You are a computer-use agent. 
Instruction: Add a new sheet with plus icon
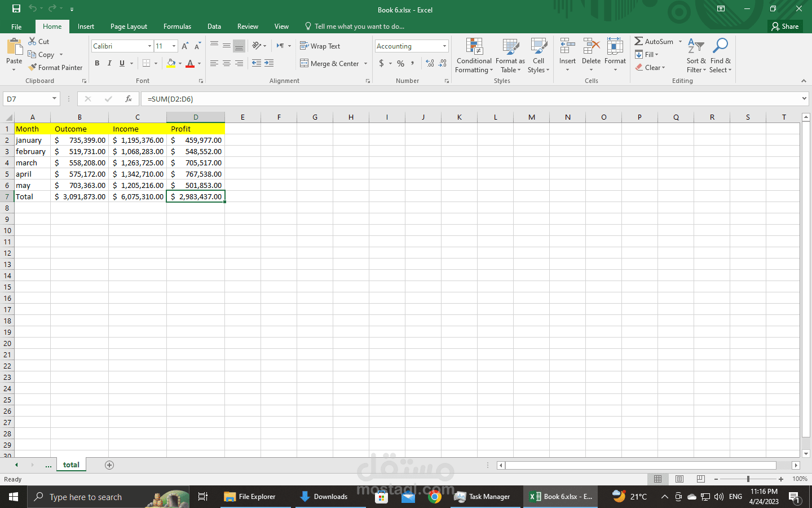click(109, 465)
